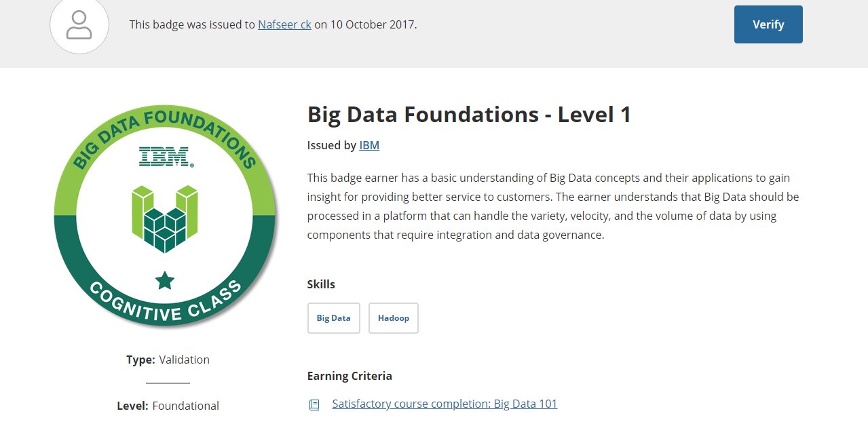Click the Skills section heading

[x=321, y=284]
